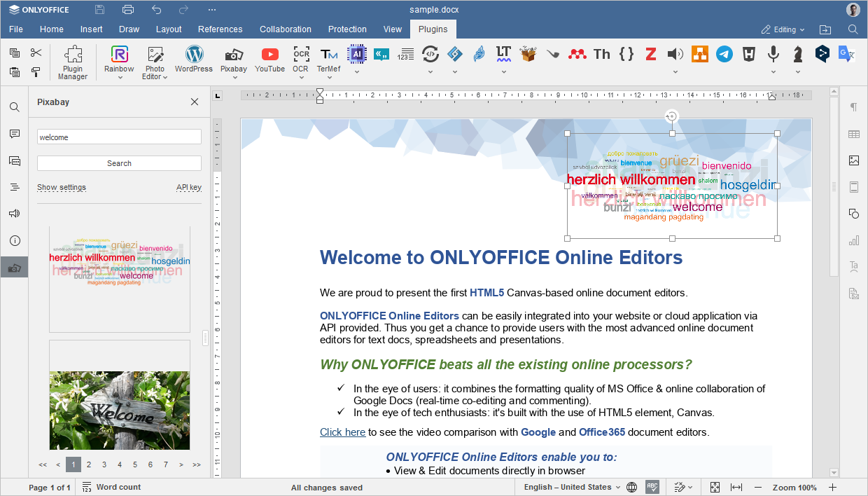Open the Telegram plugin
This screenshot has height=496, width=868.
click(724, 54)
